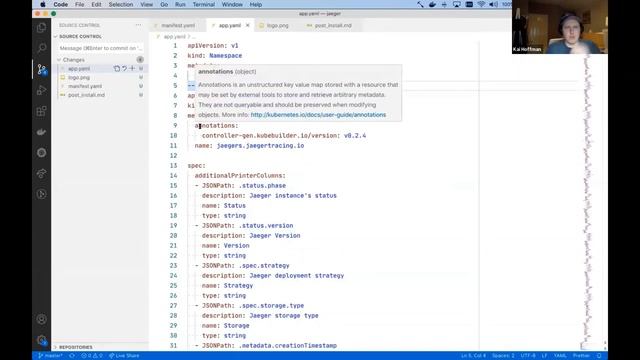The height and width of the screenshot is (360, 640).
Task: Open the Live Share activity bar icon
Action: tap(41, 173)
